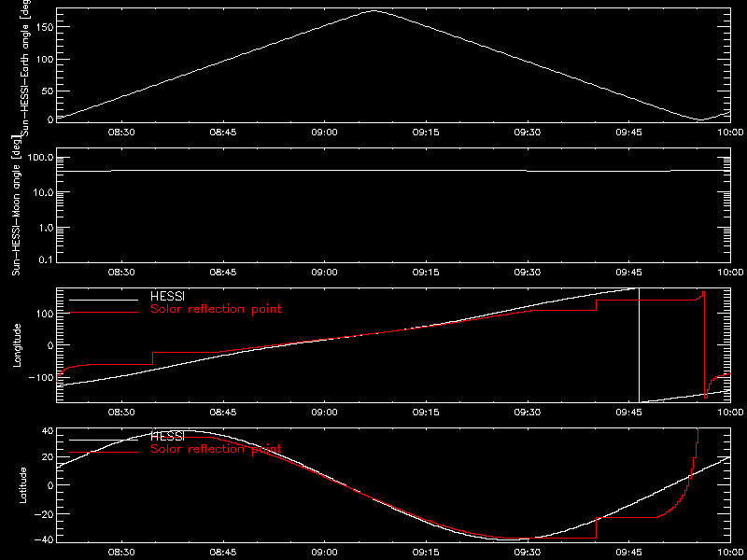Click the Sun-HESSI-Moon angle axis label
The image size is (747, 560).
pos(17,205)
